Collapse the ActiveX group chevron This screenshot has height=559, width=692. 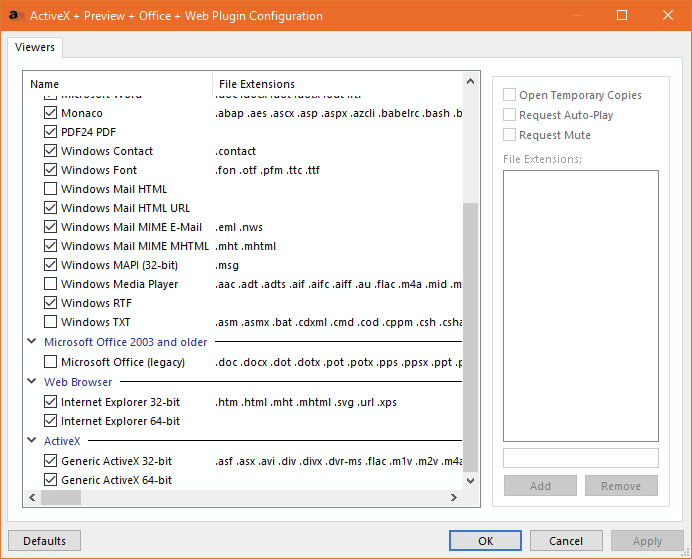32,440
